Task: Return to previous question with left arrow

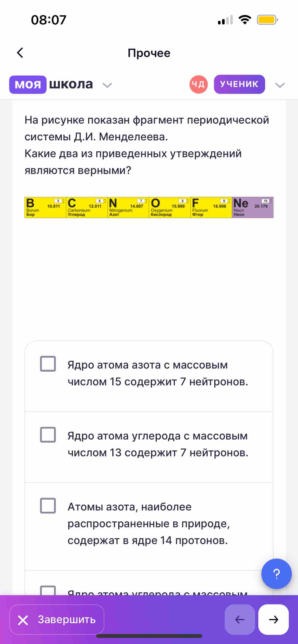Action: coord(240,619)
